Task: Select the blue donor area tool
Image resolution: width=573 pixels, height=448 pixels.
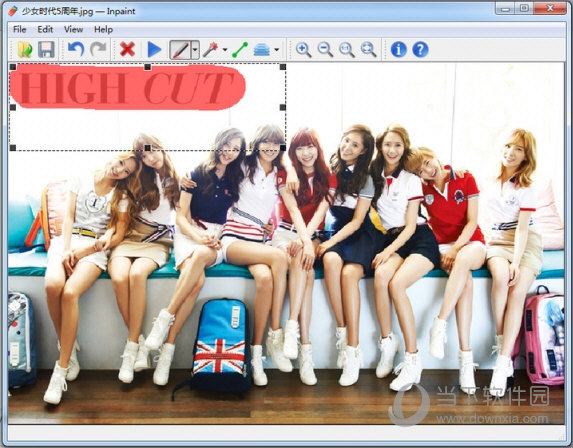Action: [262, 49]
